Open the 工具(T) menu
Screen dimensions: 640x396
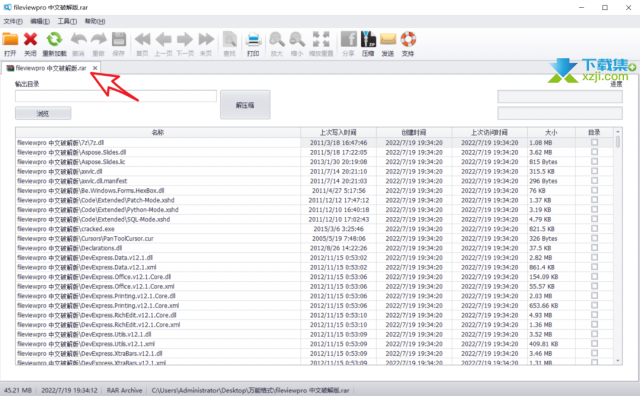[x=67, y=21]
